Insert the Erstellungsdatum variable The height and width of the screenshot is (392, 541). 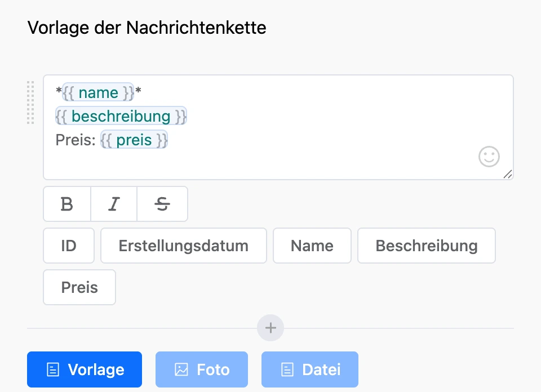(184, 246)
